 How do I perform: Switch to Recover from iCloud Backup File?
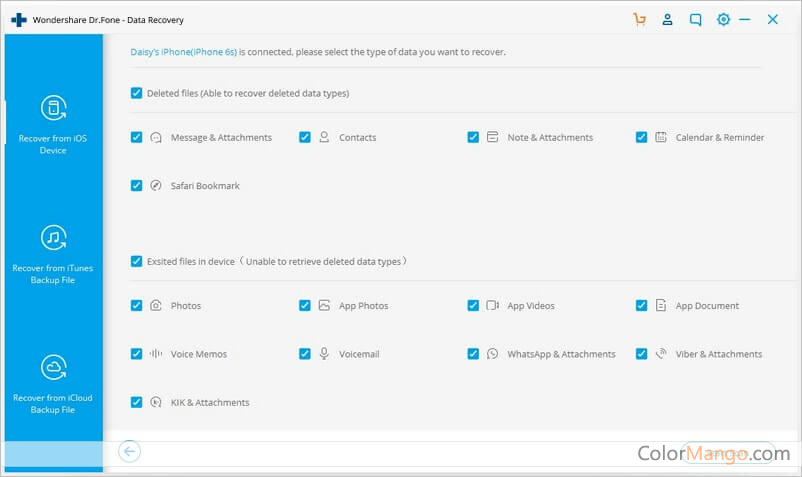tap(53, 403)
